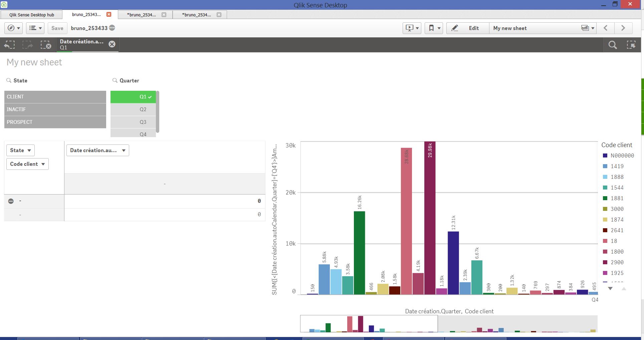
Task: Switch to the third *bruno_2534 tab
Action: click(x=196, y=15)
